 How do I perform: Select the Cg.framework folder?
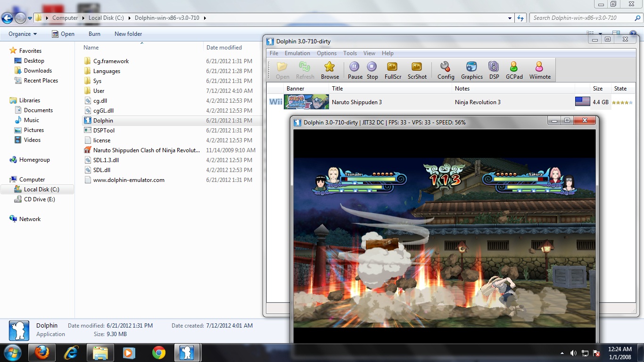coord(111,61)
